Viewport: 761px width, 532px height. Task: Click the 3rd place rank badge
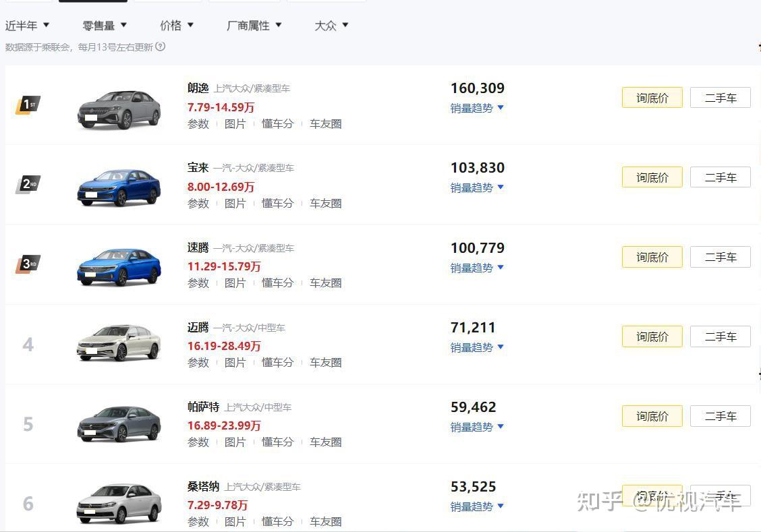point(28,264)
